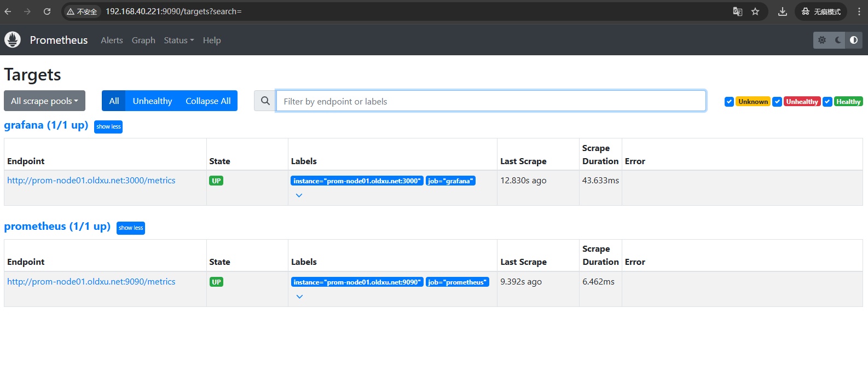
Task: Open the grafana metrics endpoint link
Action: 91,181
